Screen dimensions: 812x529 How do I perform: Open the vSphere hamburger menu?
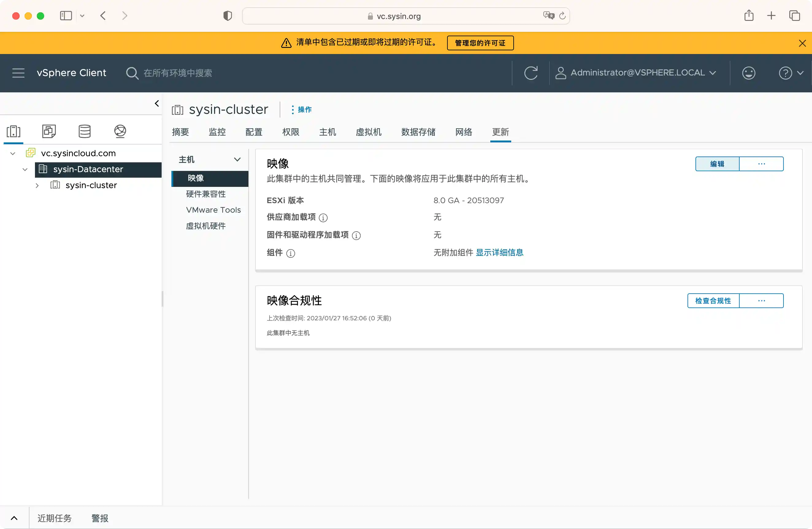pyautogui.click(x=18, y=73)
